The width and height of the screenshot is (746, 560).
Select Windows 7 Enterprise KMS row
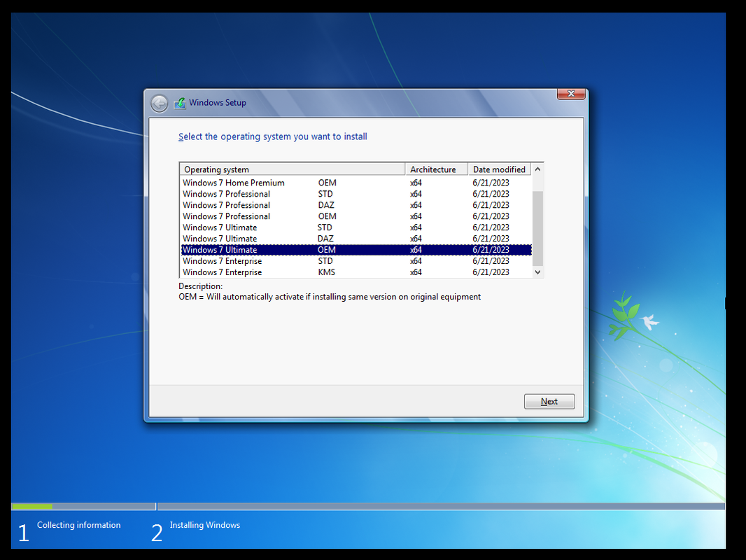tap(356, 272)
